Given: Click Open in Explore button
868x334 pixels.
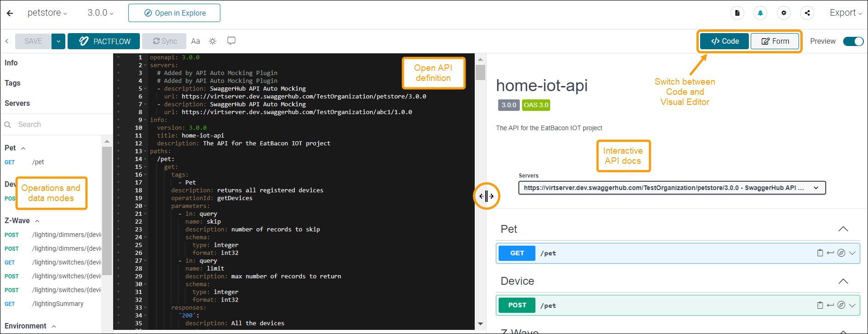Looking at the screenshot, I should (x=174, y=13).
